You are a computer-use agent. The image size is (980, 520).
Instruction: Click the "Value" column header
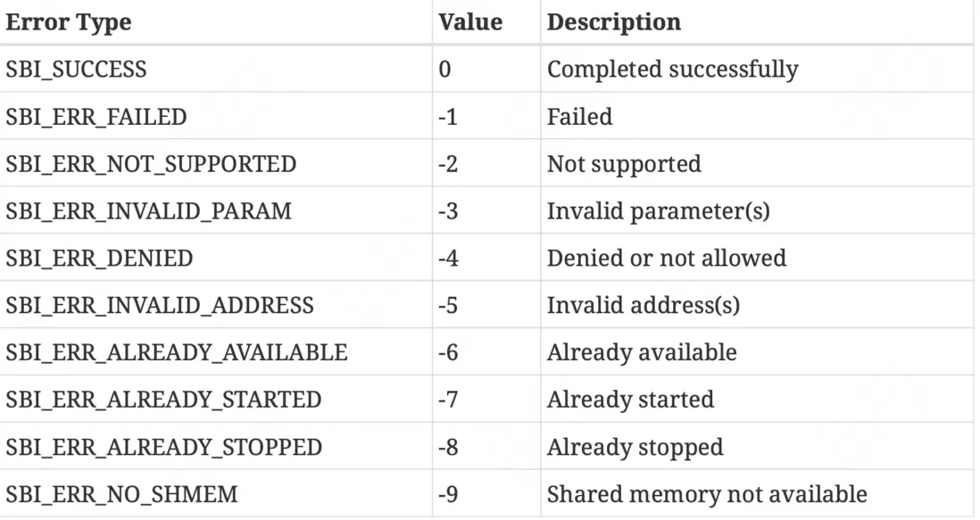(470, 22)
